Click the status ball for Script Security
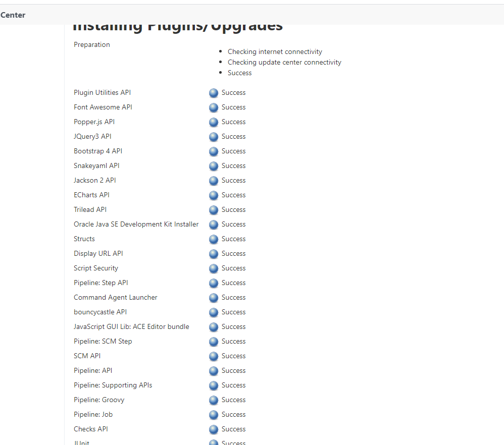This screenshot has height=445, width=504. coord(214,269)
